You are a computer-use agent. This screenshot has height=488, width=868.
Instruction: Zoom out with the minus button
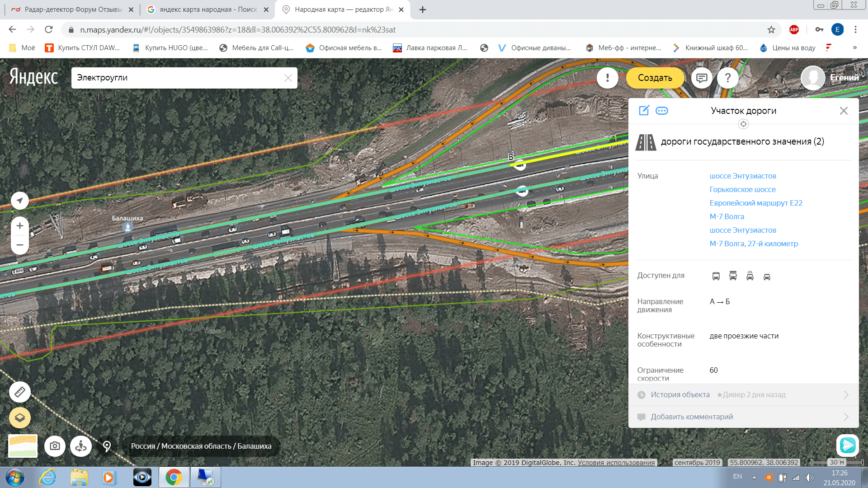20,245
